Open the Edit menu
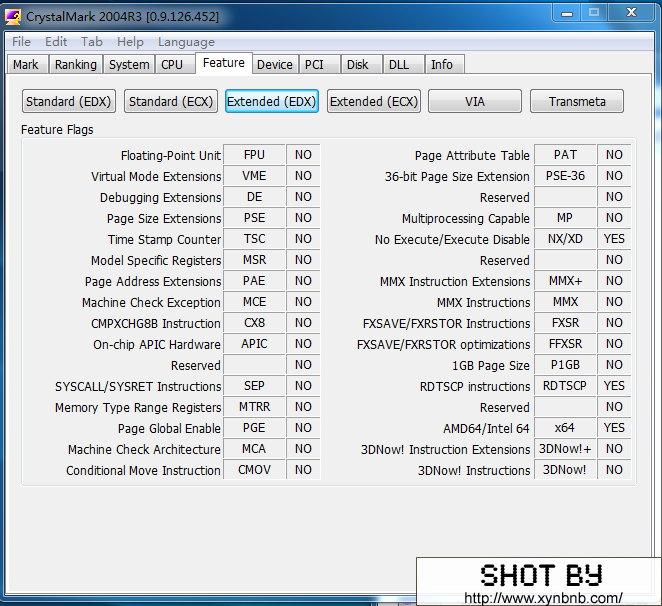662x606 pixels. coord(56,42)
